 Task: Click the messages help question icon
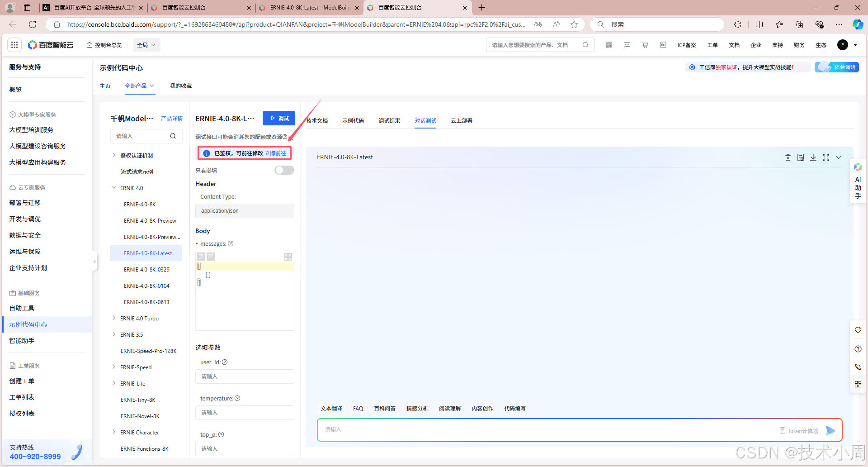(x=231, y=243)
